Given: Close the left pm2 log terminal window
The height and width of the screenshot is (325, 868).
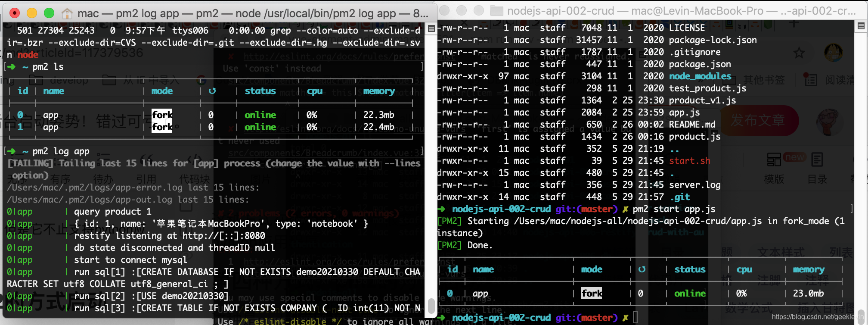Looking at the screenshot, I should (14, 13).
